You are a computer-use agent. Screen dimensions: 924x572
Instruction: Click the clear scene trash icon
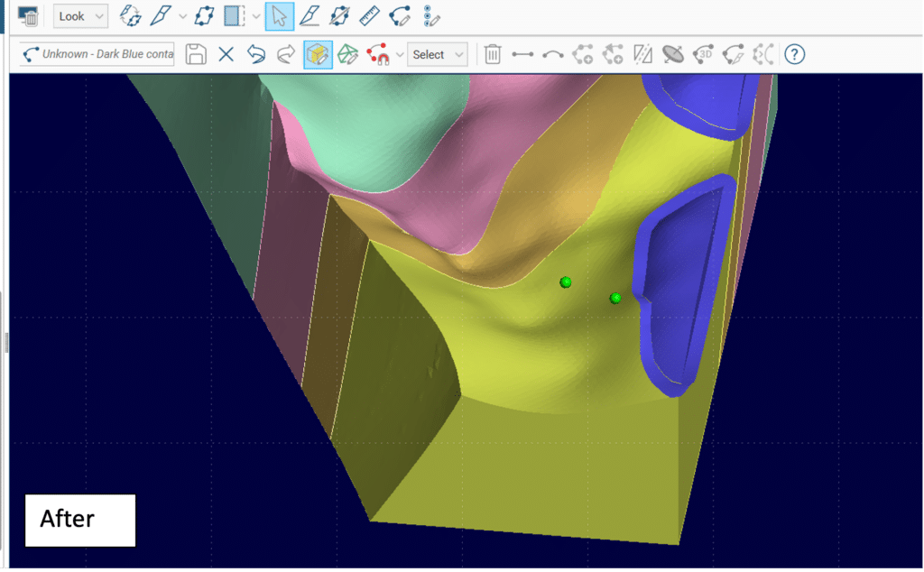tap(28, 16)
